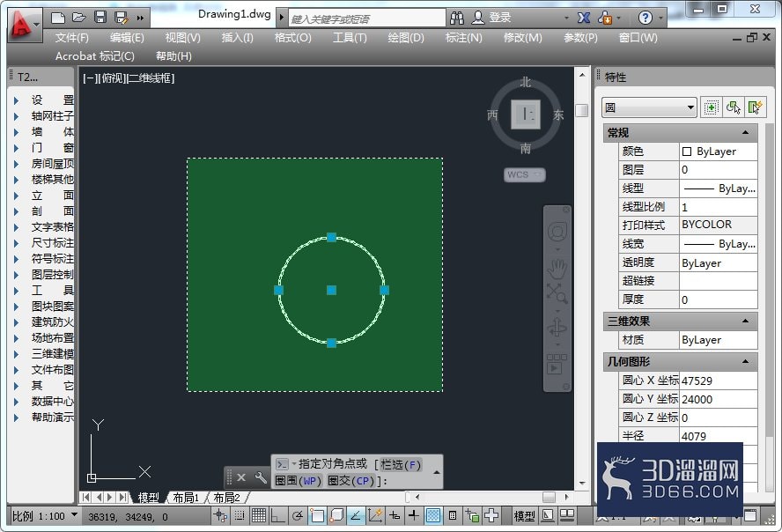Toggle grid display in status bar
This screenshot has width=782, height=532.
click(258, 515)
